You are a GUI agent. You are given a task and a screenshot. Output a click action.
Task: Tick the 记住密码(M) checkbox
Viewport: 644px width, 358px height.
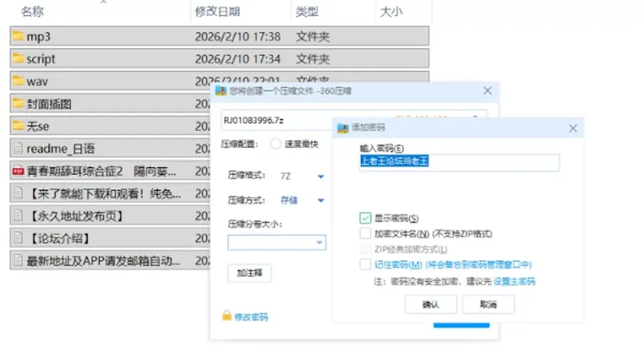(365, 264)
